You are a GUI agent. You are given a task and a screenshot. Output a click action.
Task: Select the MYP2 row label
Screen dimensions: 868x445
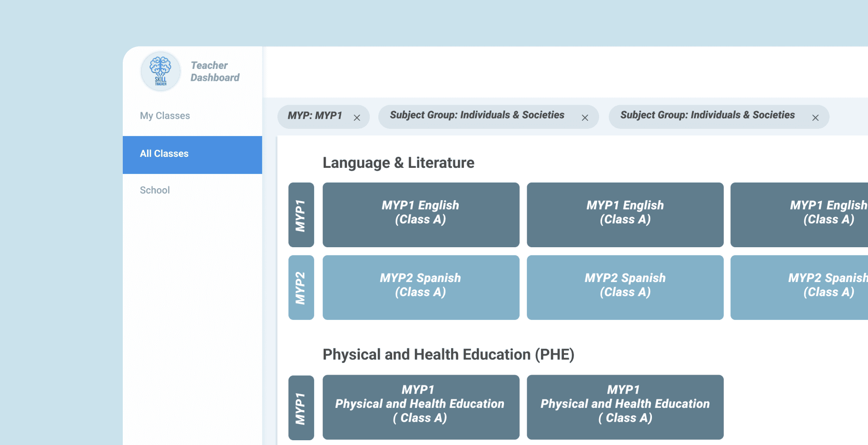click(301, 288)
